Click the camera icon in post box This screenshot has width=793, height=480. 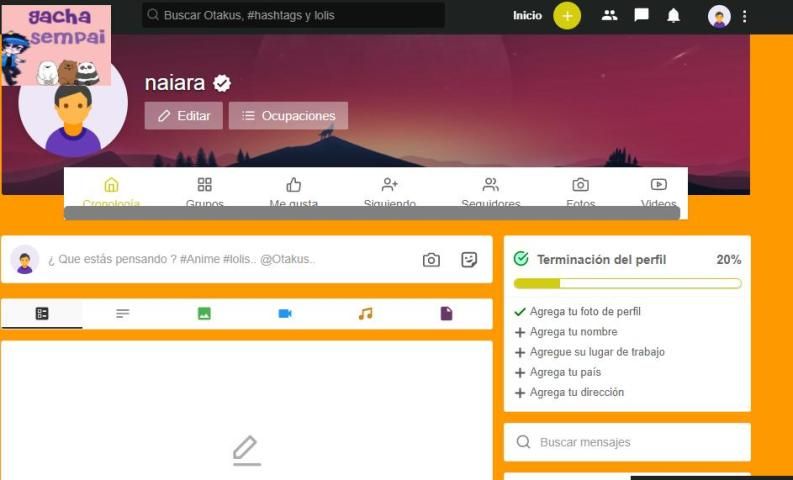(431, 260)
